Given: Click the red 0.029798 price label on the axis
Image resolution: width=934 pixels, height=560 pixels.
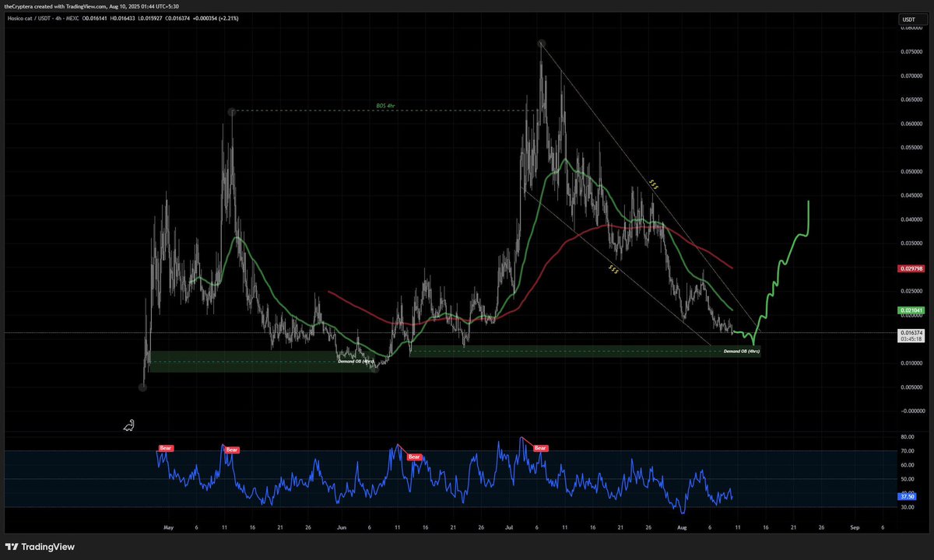Looking at the screenshot, I should [911, 268].
